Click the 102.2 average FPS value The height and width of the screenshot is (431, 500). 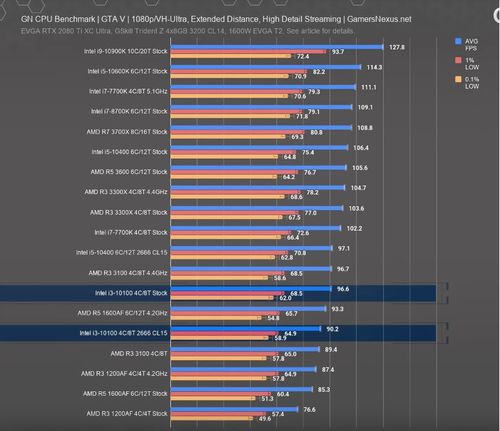click(354, 229)
